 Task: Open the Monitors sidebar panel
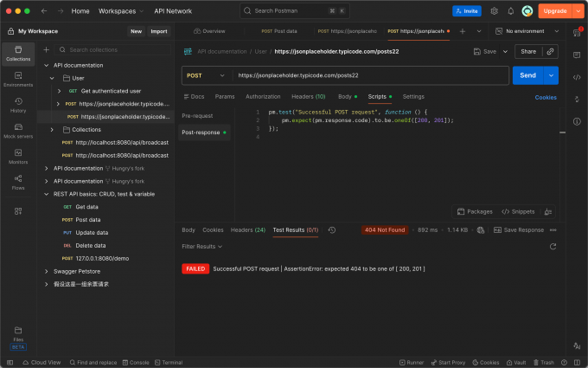point(18,157)
